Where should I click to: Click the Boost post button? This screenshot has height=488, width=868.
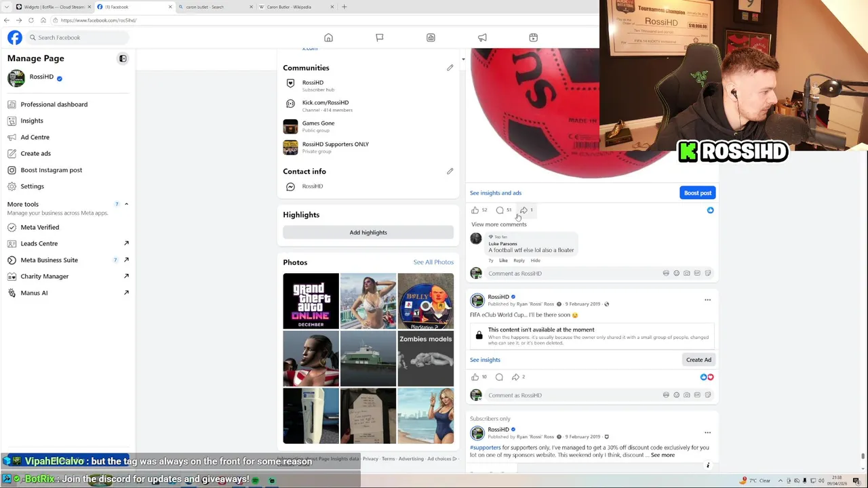pyautogui.click(x=697, y=193)
